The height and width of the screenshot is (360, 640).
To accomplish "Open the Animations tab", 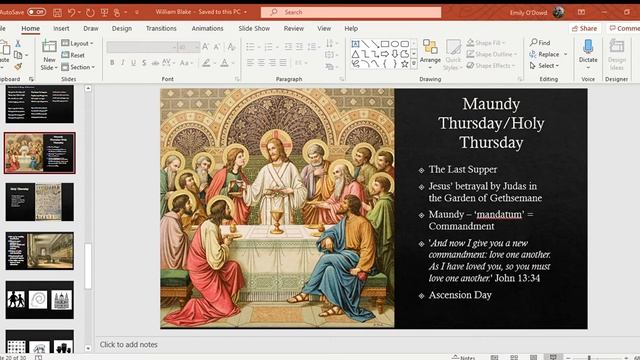I will pyautogui.click(x=207, y=29).
